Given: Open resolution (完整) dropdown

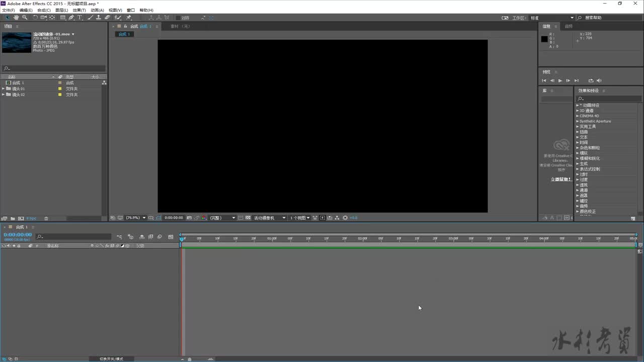Looking at the screenshot, I should [223, 218].
